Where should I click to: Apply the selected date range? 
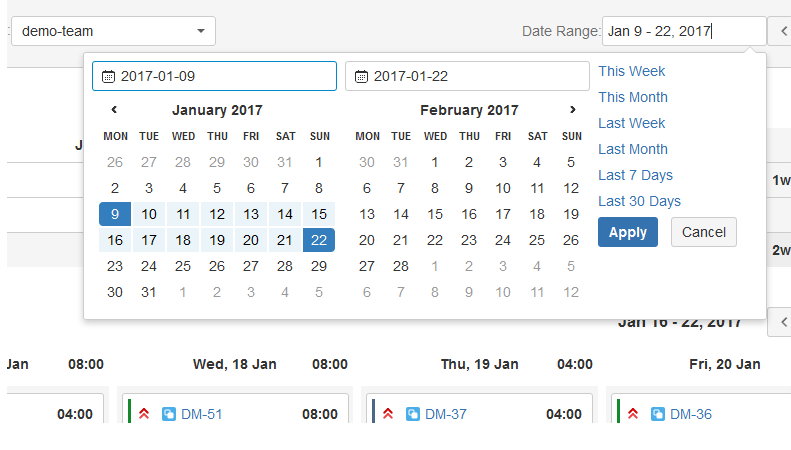click(x=628, y=232)
